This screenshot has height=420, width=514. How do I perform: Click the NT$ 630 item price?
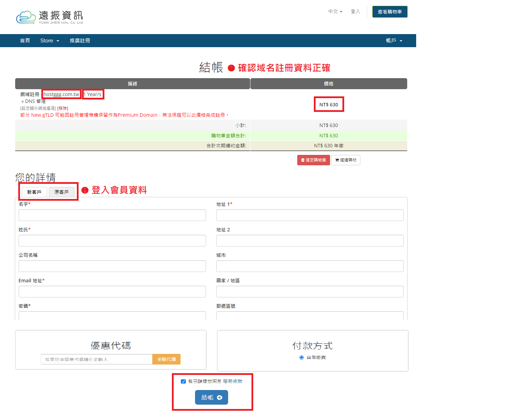[329, 105]
